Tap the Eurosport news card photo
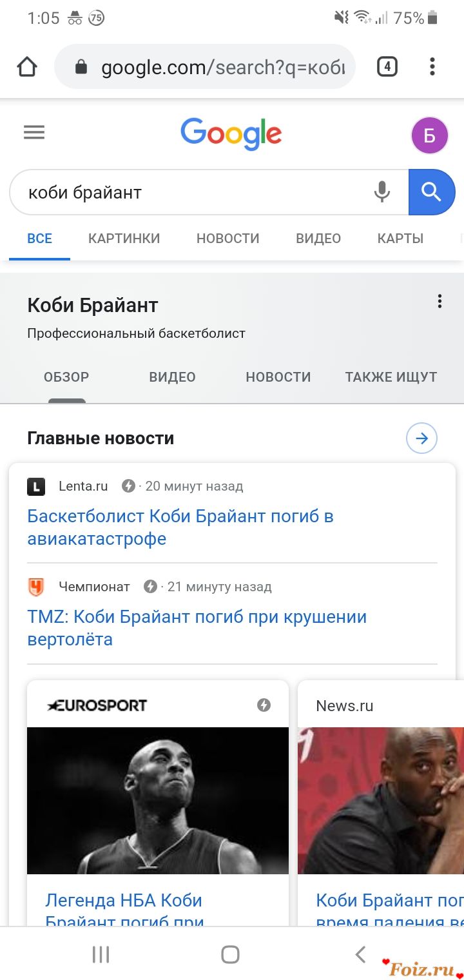Screen dimensions: 464x980 [x=158, y=800]
